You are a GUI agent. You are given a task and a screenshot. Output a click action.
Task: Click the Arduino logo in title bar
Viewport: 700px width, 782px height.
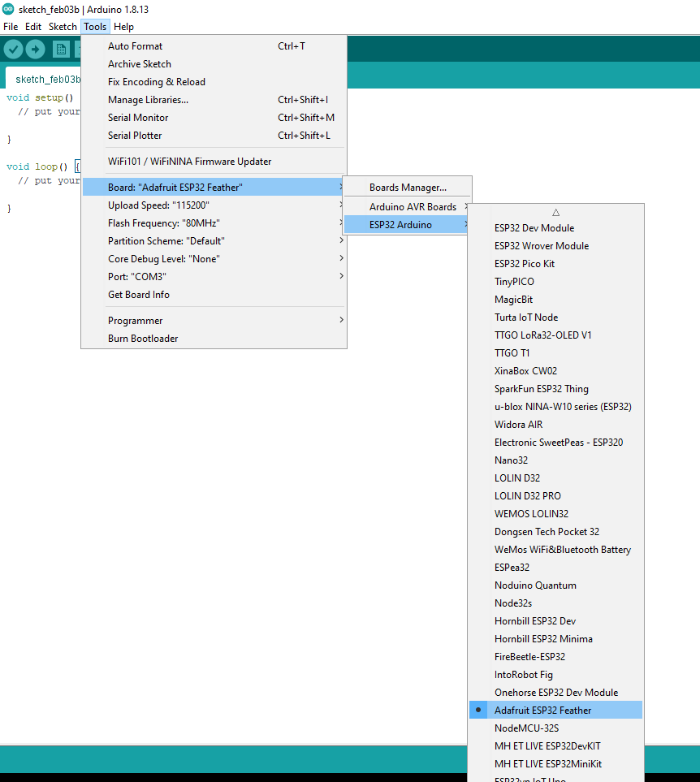pyautogui.click(x=8, y=9)
